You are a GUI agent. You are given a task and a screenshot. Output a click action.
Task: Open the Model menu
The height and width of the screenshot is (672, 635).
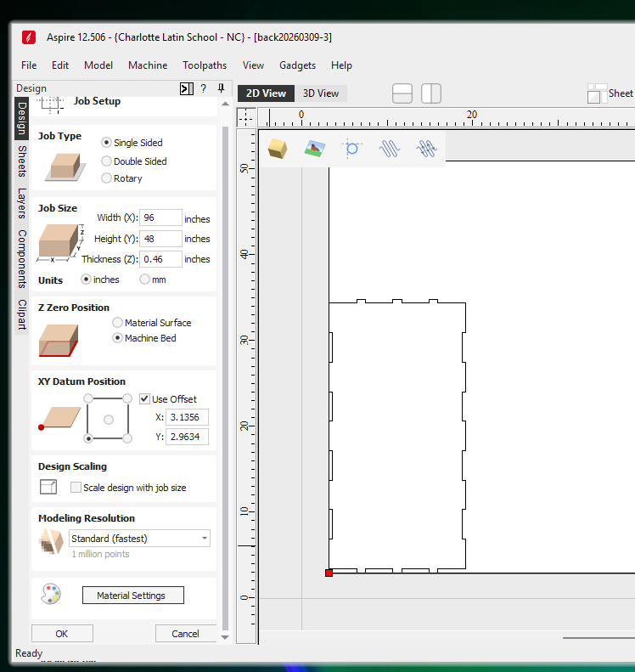pyautogui.click(x=98, y=65)
